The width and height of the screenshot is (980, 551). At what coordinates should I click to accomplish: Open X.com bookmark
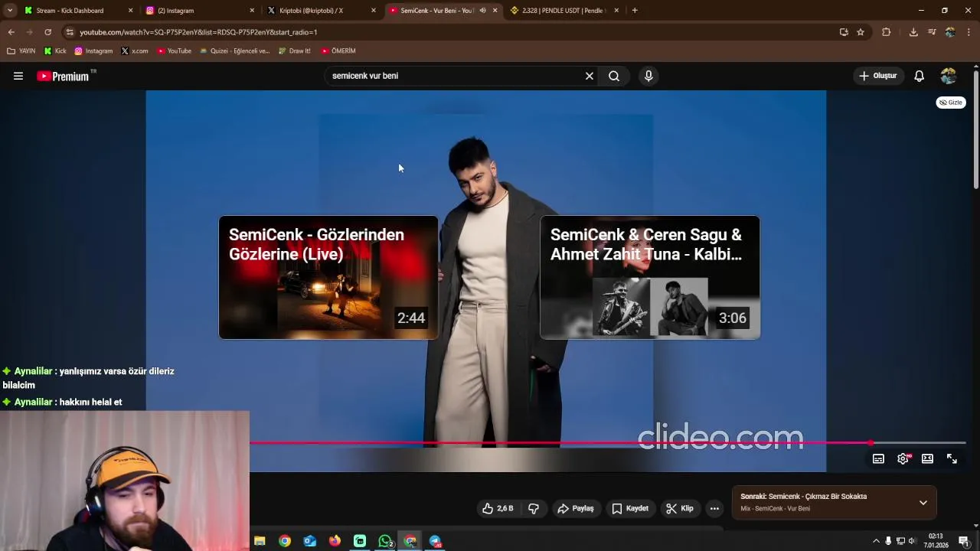click(135, 51)
